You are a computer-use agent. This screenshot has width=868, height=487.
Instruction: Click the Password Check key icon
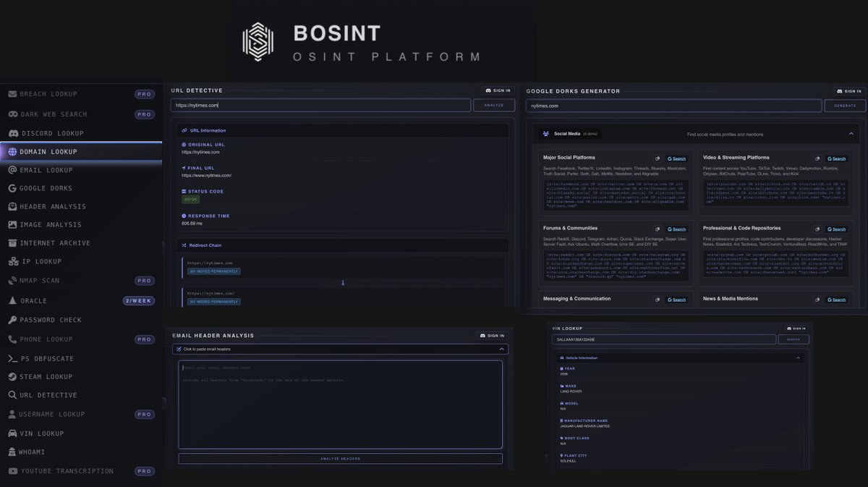(x=12, y=319)
